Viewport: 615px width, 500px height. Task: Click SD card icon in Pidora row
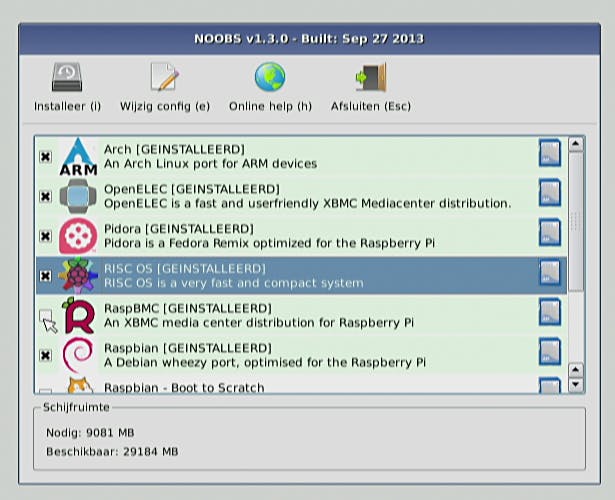coord(550,232)
